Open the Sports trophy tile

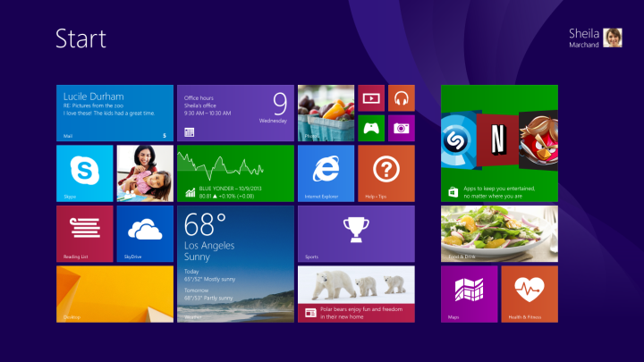pos(355,233)
